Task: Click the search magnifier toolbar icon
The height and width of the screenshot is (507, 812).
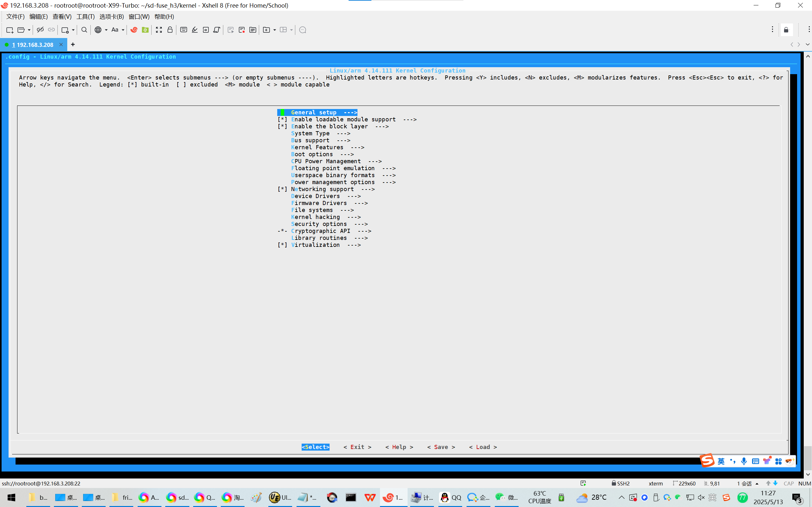Action: (84, 30)
